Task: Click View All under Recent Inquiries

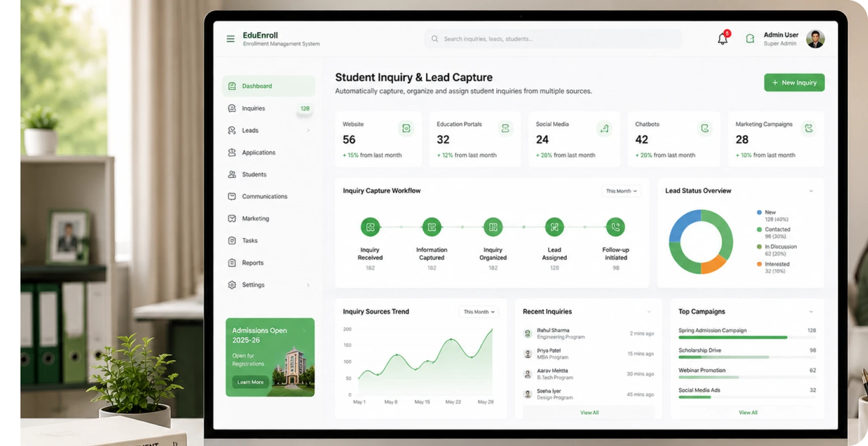Action: pyautogui.click(x=589, y=413)
